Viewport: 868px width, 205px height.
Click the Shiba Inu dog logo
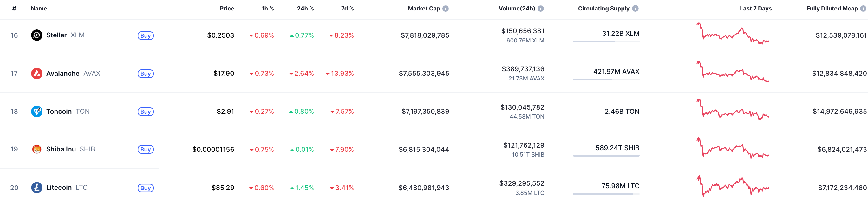coord(36,149)
